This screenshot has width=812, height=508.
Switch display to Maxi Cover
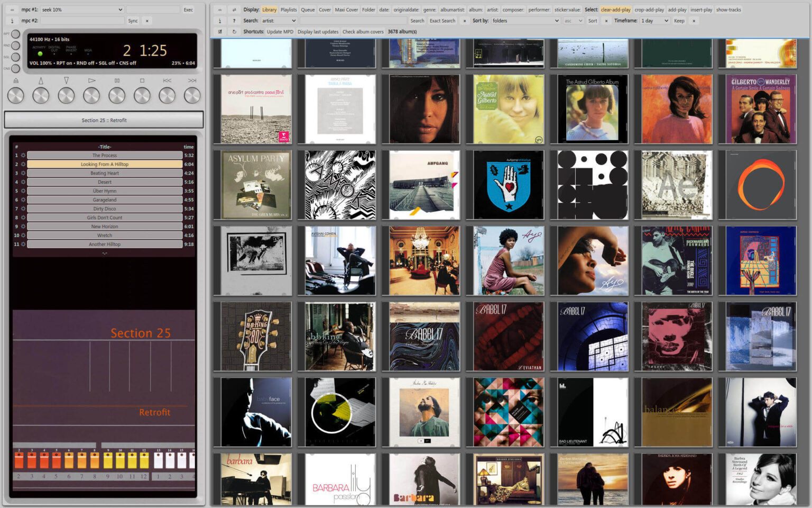[346, 10]
